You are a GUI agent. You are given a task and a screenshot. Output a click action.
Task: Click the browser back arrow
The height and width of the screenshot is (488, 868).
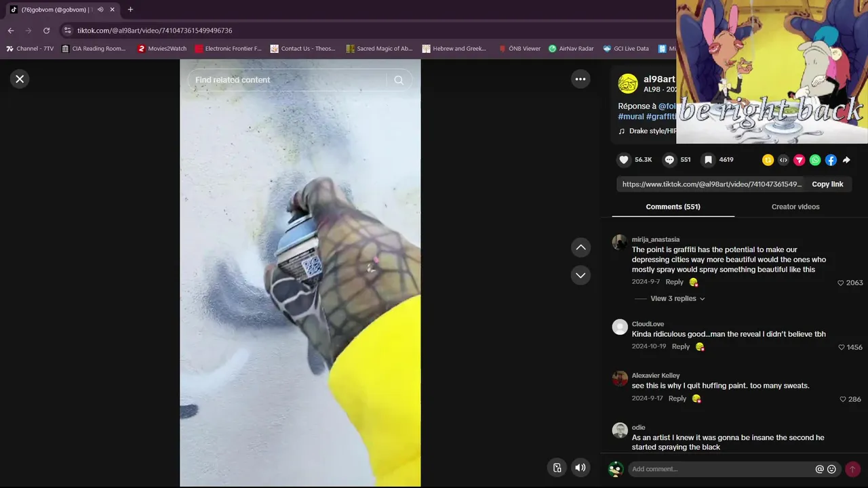tap(10, 30)
